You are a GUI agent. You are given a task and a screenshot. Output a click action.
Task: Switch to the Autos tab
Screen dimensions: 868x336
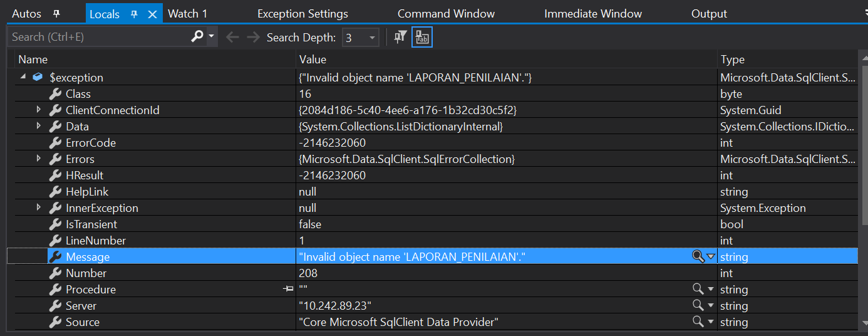click(x=27, y=13)
